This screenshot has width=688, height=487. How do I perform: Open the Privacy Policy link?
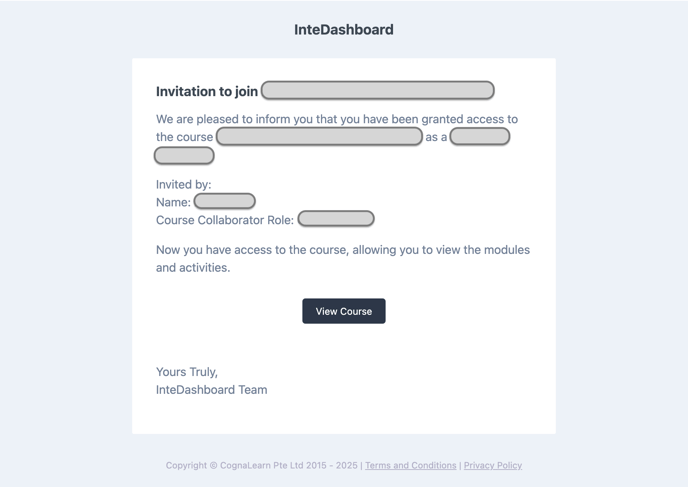493,466
